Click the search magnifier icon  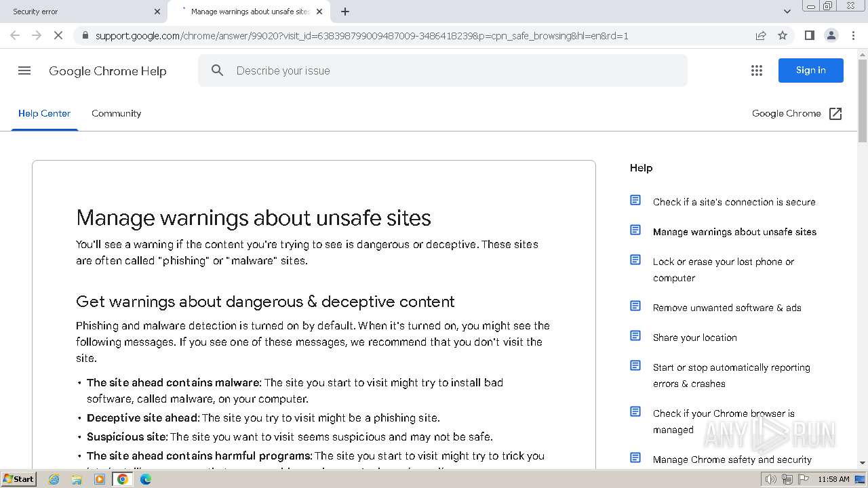217,70
